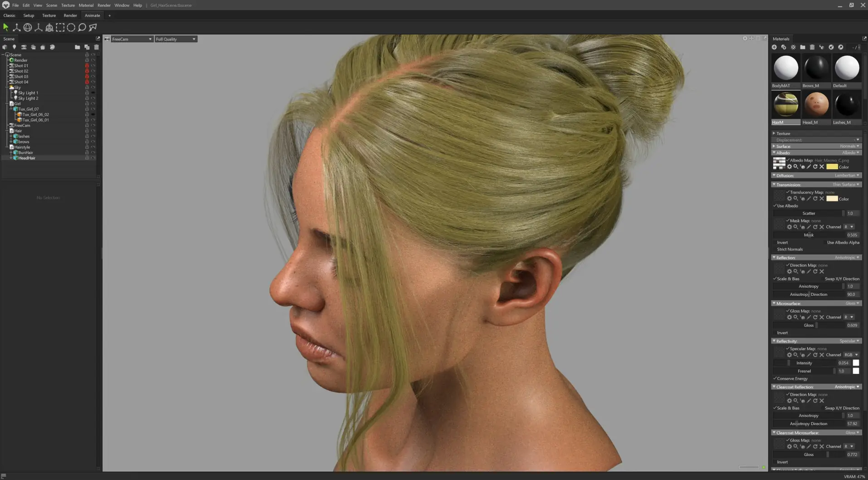Image resolution: width=868 pixels, height=480 pixels.
Task: Open the FreeCam camera dropdown
Action: [132, 39]
